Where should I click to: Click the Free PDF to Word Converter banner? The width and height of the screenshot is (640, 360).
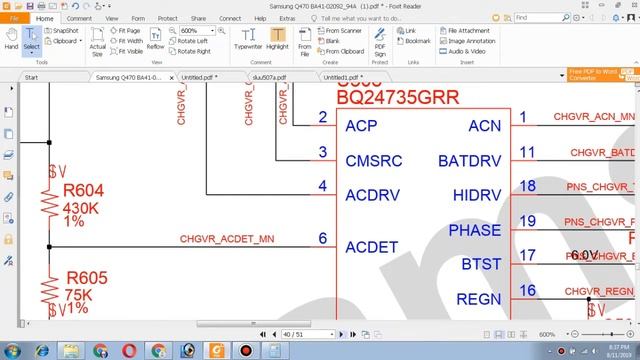tap(603, 75)
